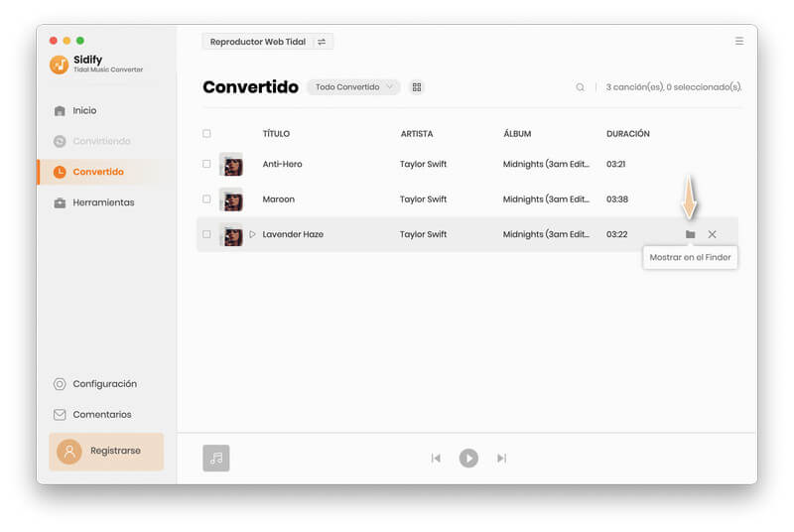Image resolution: width=794 pixels, height=532 pixels.
Task: Click the red close window button
Action: [x=54, y=41]
